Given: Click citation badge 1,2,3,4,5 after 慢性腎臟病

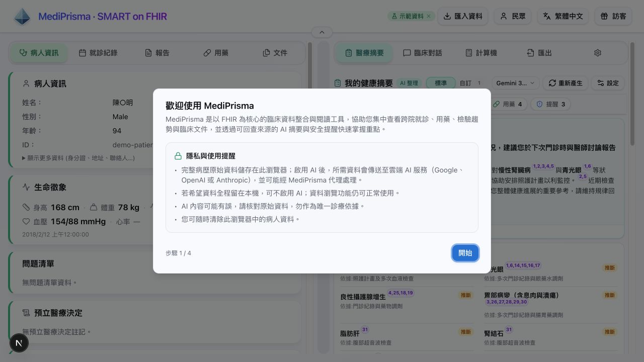Looking at the screenshot, I should pos(543,166).
